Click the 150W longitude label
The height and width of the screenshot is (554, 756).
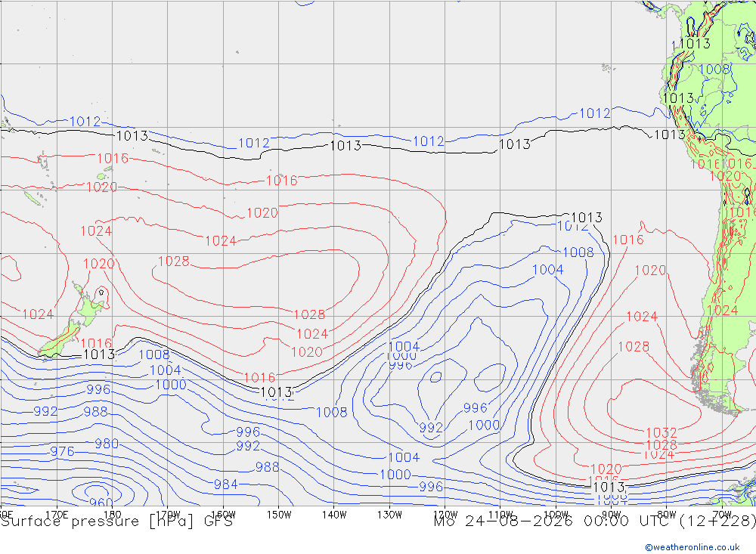point(279,515)
